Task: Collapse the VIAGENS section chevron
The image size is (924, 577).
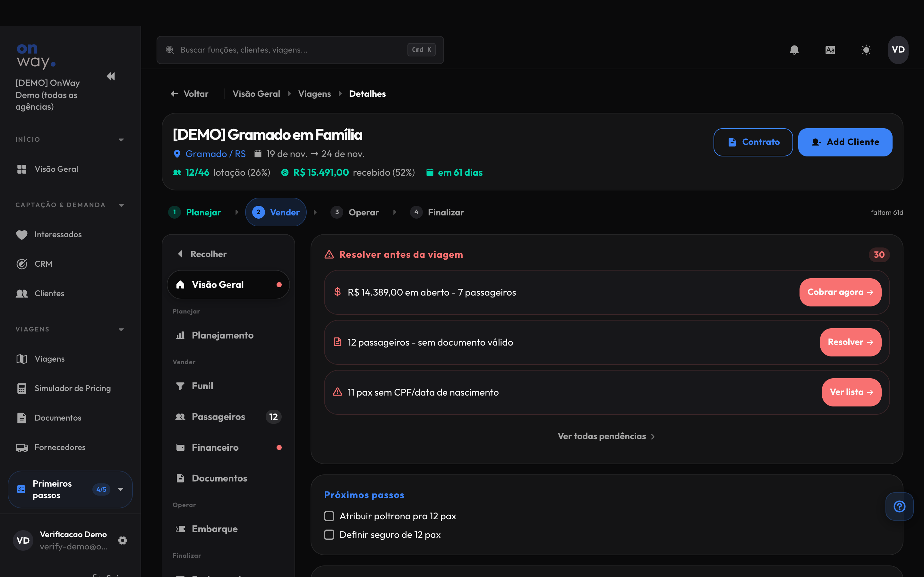Action: click(121, 329)
